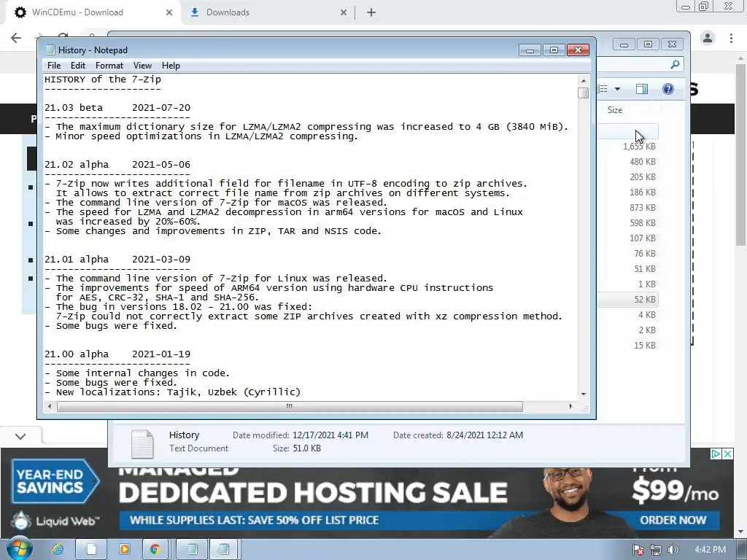Open the Help menu in Notepad
This screenshot has width=747, height=560.
(x=171, y=66)
